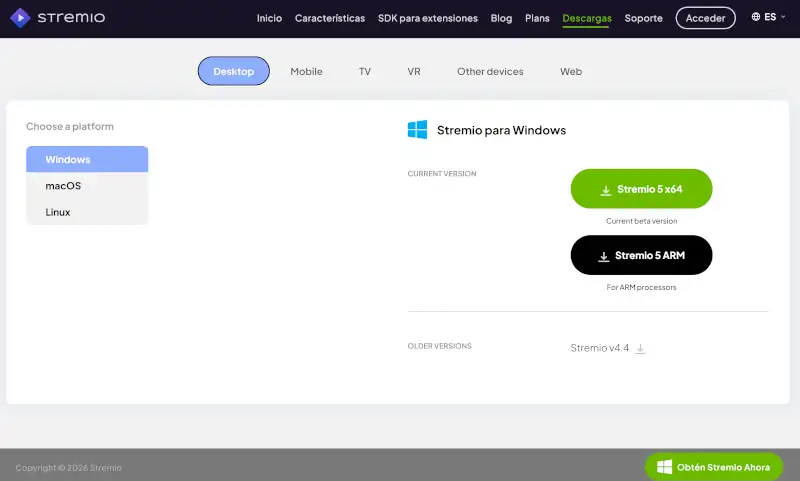Click the Obtén Stremio Ahora button

coord(713,467)
